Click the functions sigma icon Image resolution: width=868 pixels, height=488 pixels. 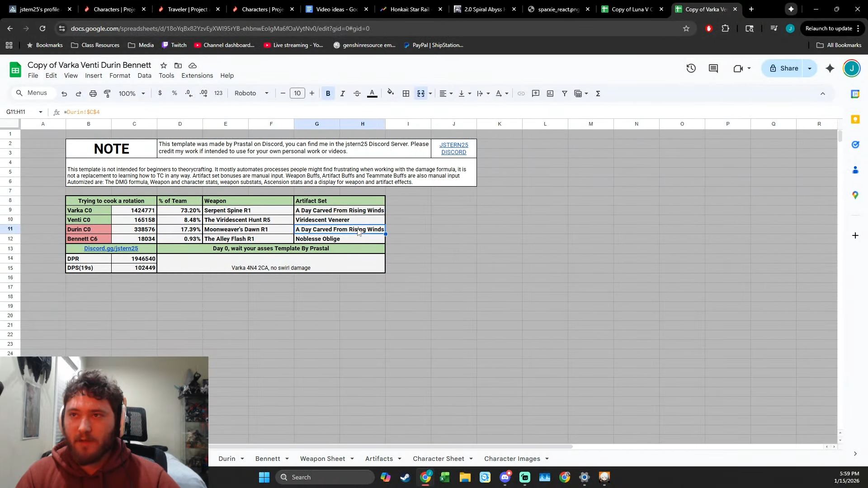click(598, 94)
